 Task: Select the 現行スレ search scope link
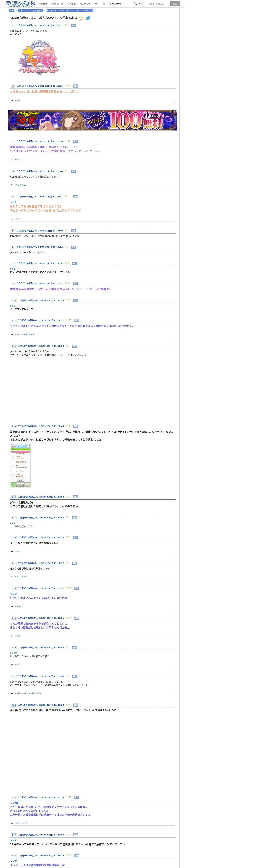pyautogui.click(x=142, y=4)
